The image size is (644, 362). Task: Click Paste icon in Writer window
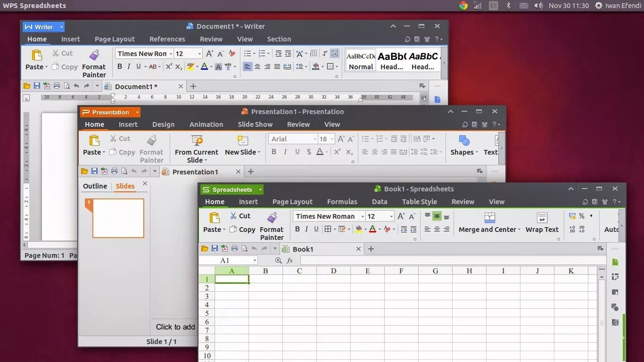coord(37,55)
